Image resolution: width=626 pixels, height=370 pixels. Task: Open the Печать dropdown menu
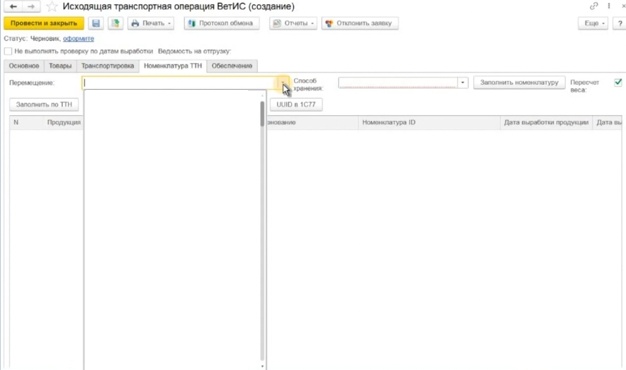coord(151,23)
